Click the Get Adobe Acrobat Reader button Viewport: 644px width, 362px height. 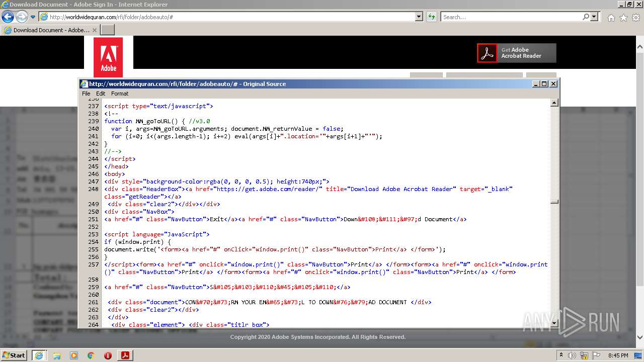pyautogui.click(x=517, y=53)
